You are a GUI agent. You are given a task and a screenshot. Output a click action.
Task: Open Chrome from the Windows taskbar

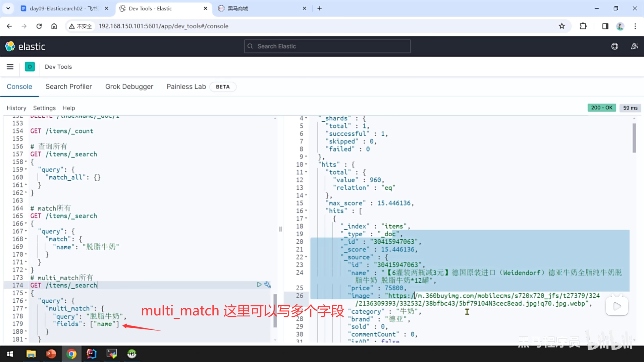(71, 354)
